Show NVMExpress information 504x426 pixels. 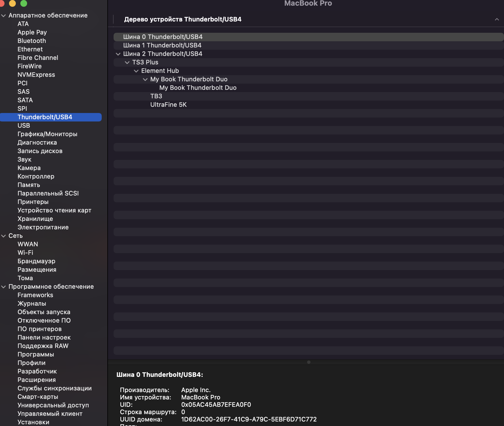(x=36, y=75)
